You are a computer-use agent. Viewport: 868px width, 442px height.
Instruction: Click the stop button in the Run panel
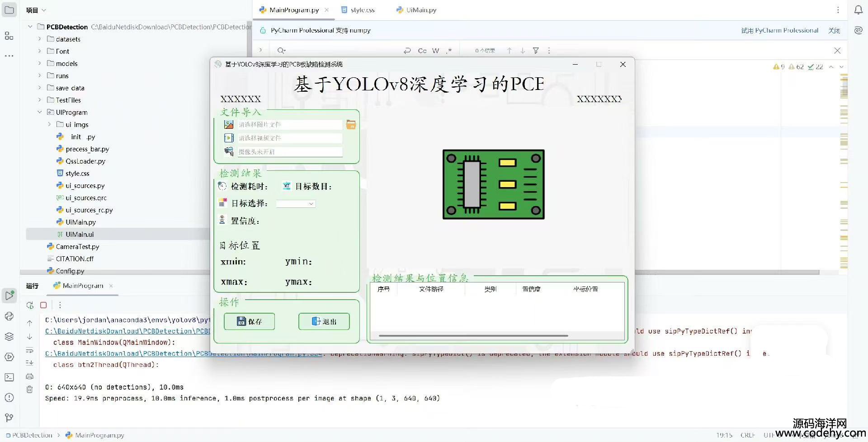tap(43, 305)
